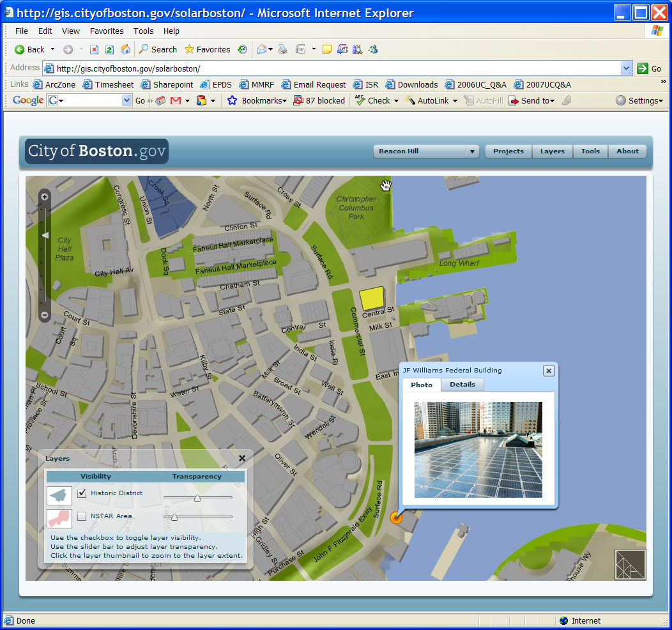Close the Layers panel

242,458
